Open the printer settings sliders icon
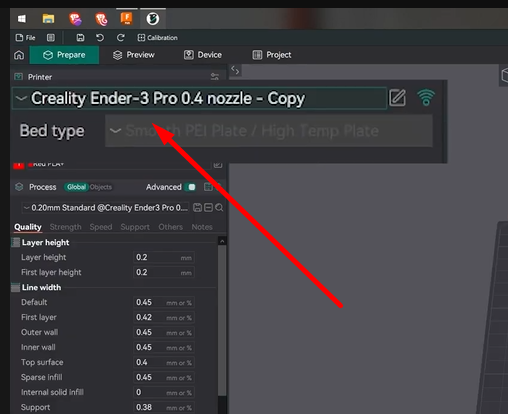The image size is (508, 414). tap(215, 77)
